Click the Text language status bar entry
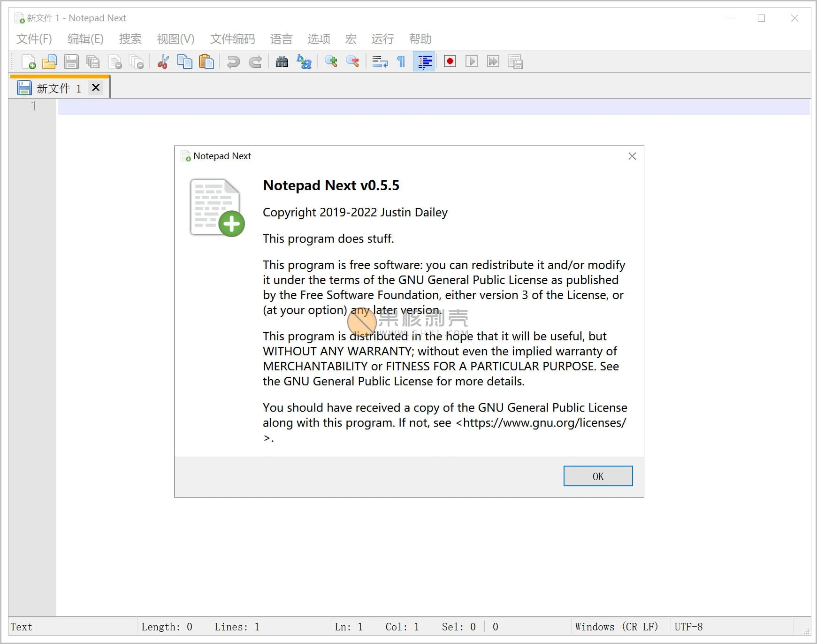 (21, 627)
